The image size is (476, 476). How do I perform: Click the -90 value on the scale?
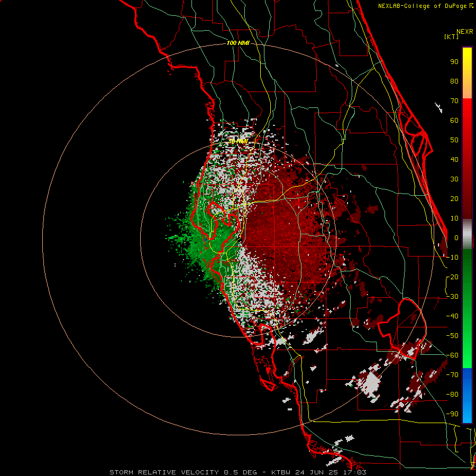[x=452, y=414]
